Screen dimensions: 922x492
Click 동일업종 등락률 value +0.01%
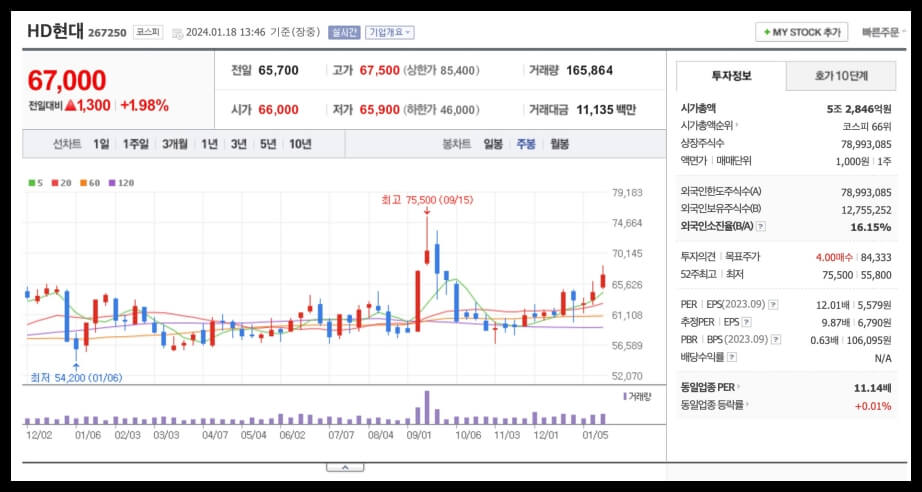coord(873,406)
